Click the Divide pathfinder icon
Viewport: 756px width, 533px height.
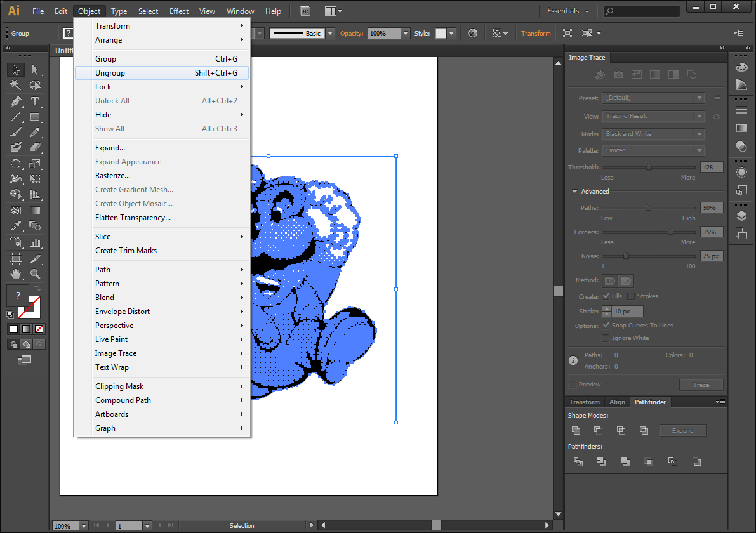tap(578, 462)
